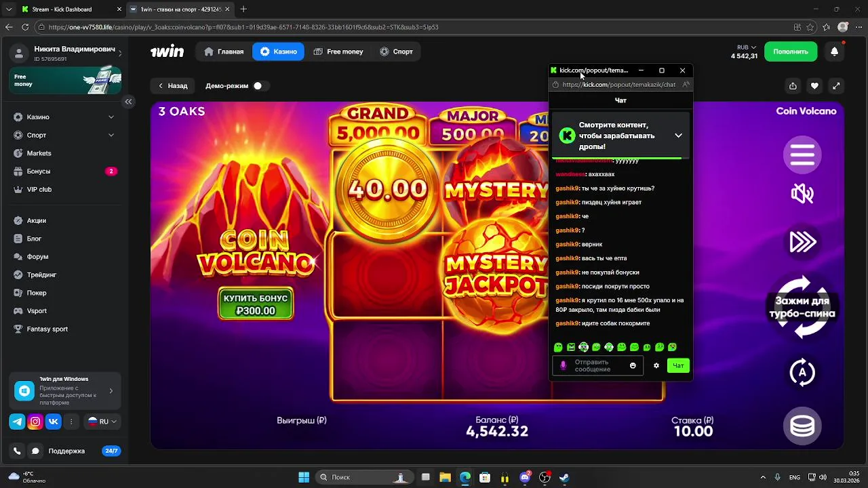Open Блог in the sidebar

64,239
